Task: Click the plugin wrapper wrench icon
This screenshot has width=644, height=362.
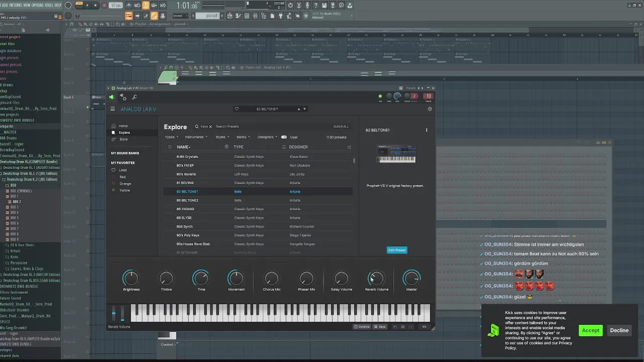Action: coord(134,97)
